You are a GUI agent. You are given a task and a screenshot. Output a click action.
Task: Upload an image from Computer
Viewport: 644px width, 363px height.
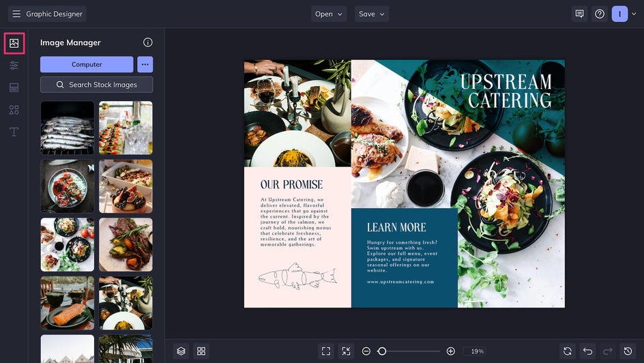click(87, 64)
